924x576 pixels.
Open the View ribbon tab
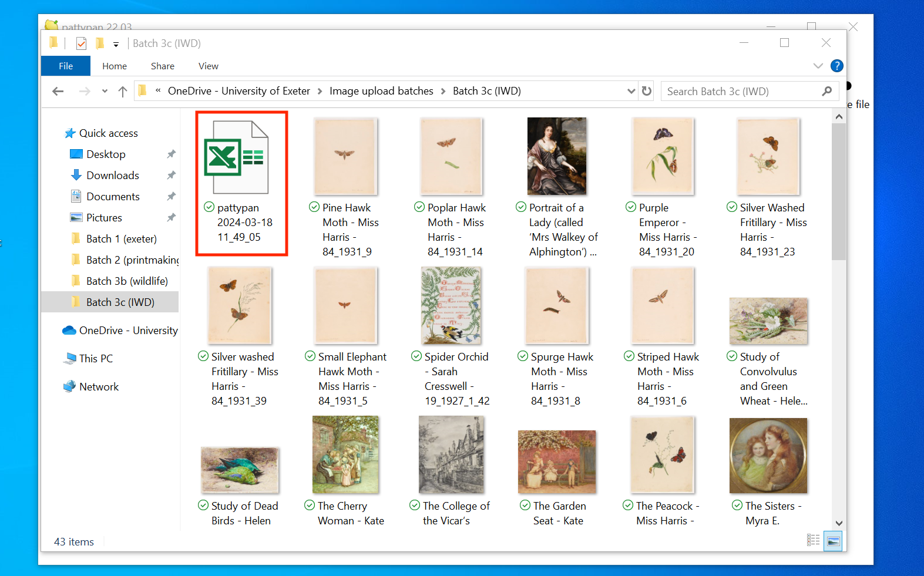pos(209,66)
